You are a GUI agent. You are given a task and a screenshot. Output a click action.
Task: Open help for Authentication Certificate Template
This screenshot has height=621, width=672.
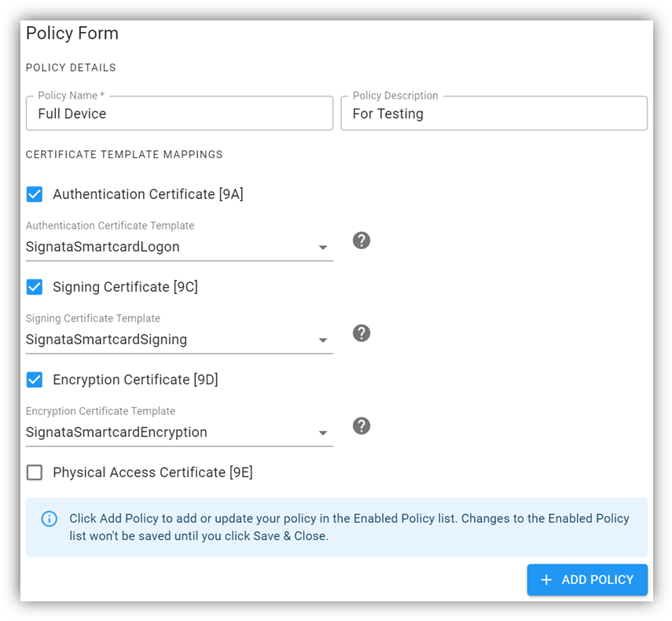(x=362, y=241)
